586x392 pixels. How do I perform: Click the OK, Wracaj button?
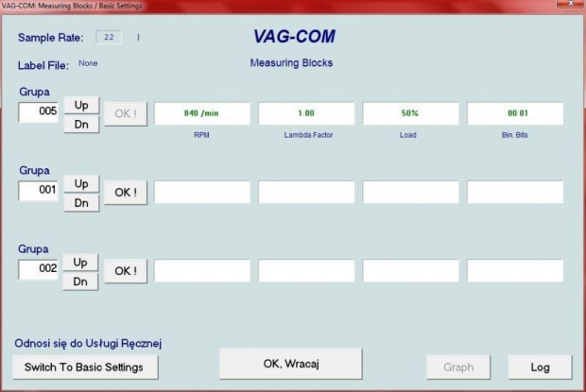[x=291, y=364]
